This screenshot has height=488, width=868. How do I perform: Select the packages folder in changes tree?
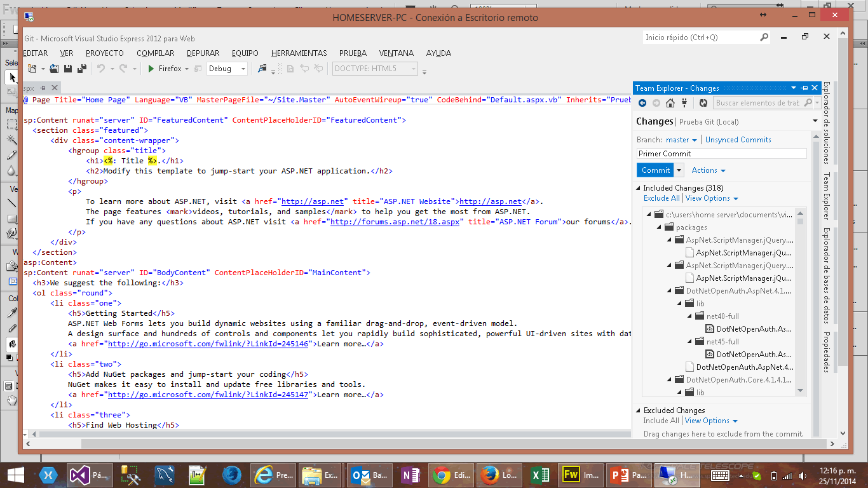coord(691,227)
